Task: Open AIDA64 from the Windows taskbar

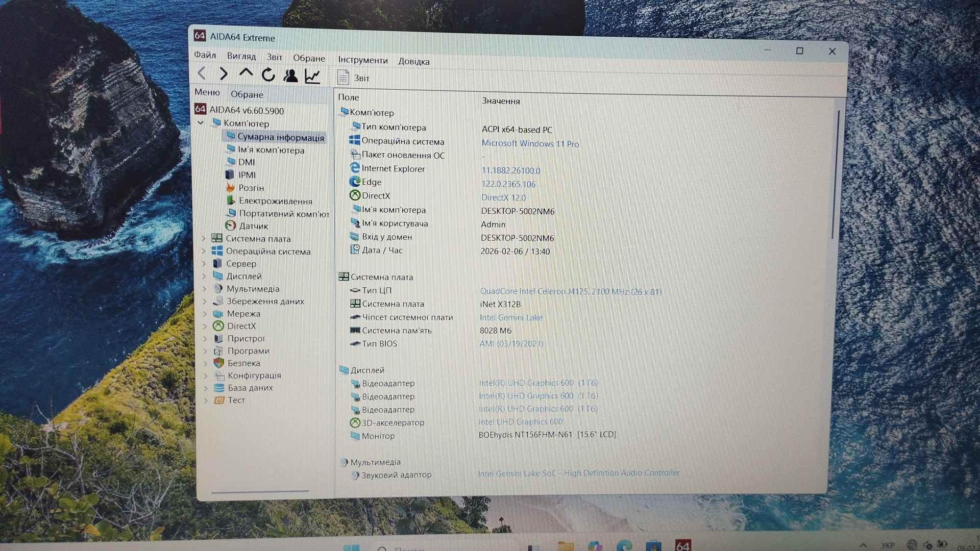Action: tap(682, 545)
